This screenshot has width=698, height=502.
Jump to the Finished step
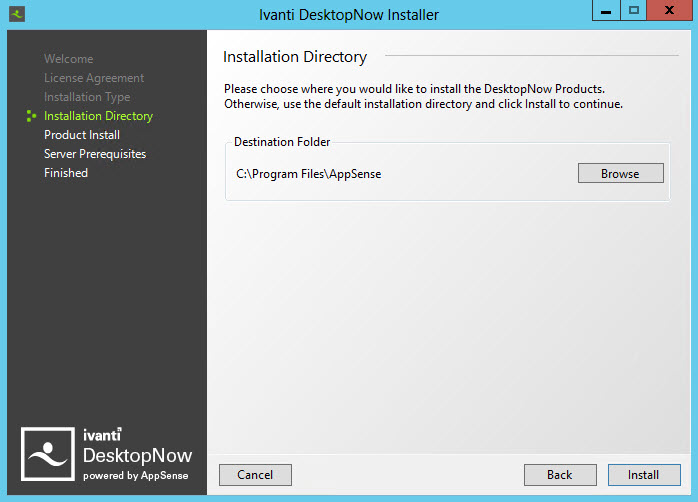65,173
